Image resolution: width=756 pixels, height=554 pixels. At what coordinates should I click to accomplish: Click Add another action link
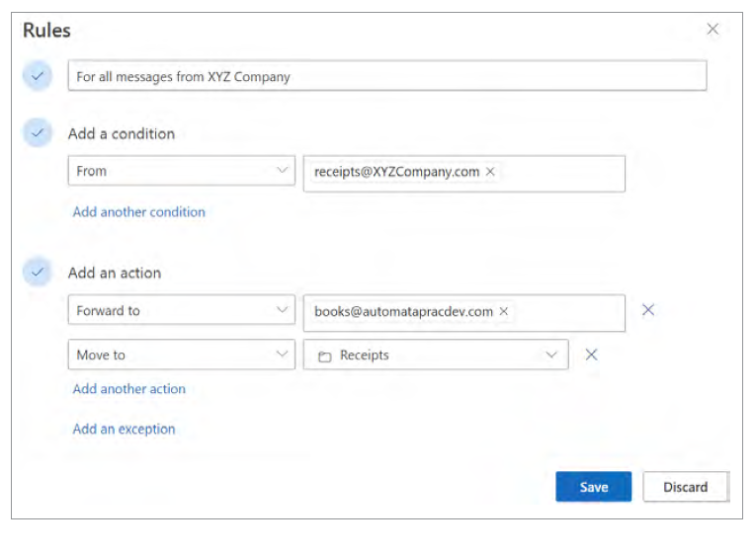click(x=129, y=389)
